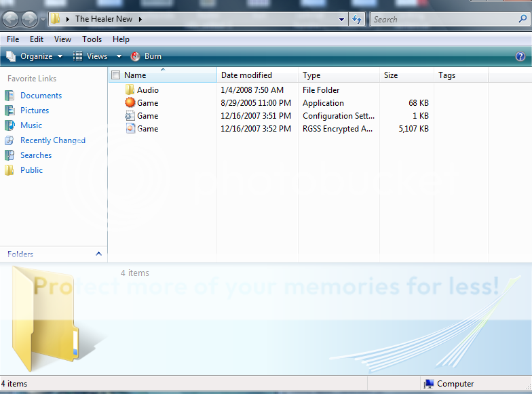Toggle the select-all checkbox beside Name
532x394 pixels.
click(115, 75)
